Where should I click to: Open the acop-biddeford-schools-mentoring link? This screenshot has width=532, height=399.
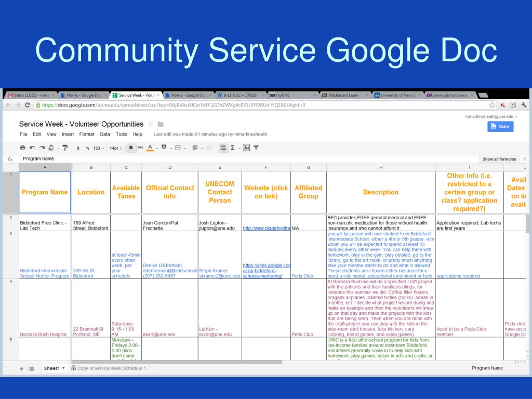267,271
